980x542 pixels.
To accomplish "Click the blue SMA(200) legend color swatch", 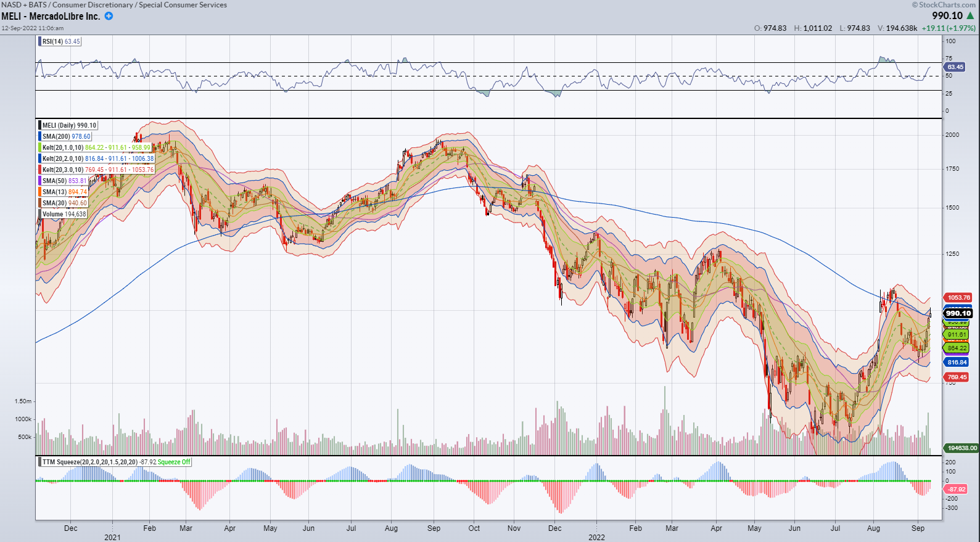I will 40,136.
